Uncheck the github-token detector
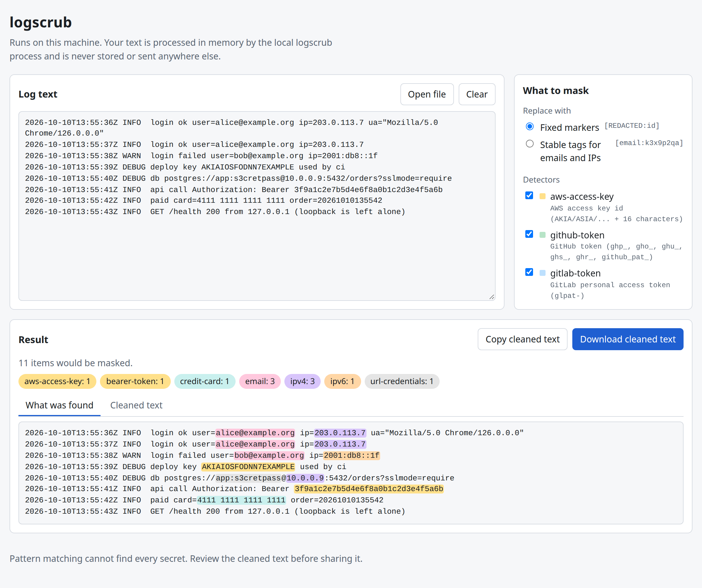This screenshot has width=702, height=588. click(529, 234)
